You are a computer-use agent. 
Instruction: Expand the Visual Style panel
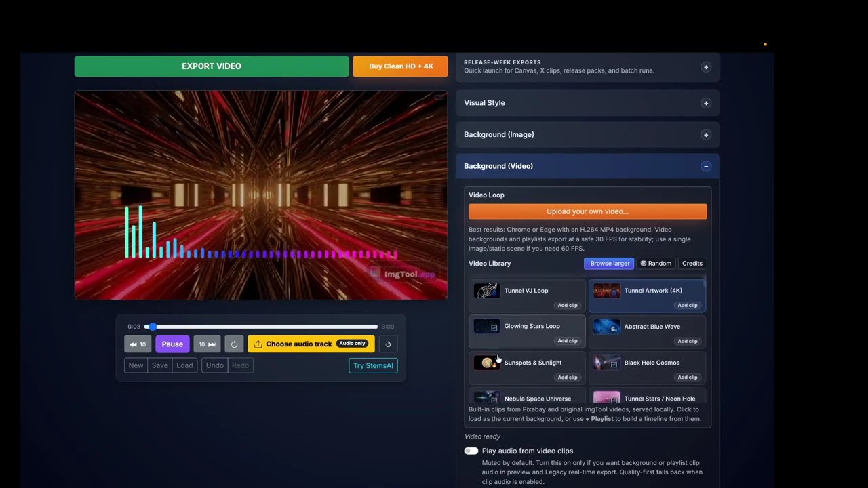(706, 103)
